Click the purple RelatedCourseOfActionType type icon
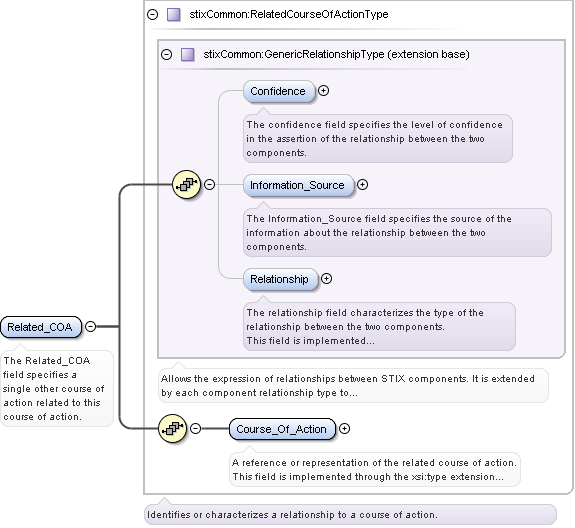The height and width of the screenshot is (528, 575). tap(173, 15)
